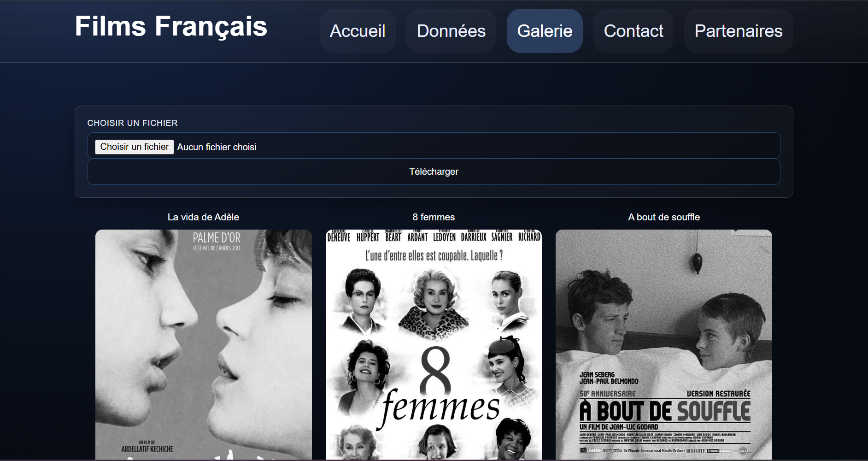Image resolution: width=868 pixels, height=461 pixels.
Task: Click the 'Aucun fichier choisi' text
Action: (217, 147)
